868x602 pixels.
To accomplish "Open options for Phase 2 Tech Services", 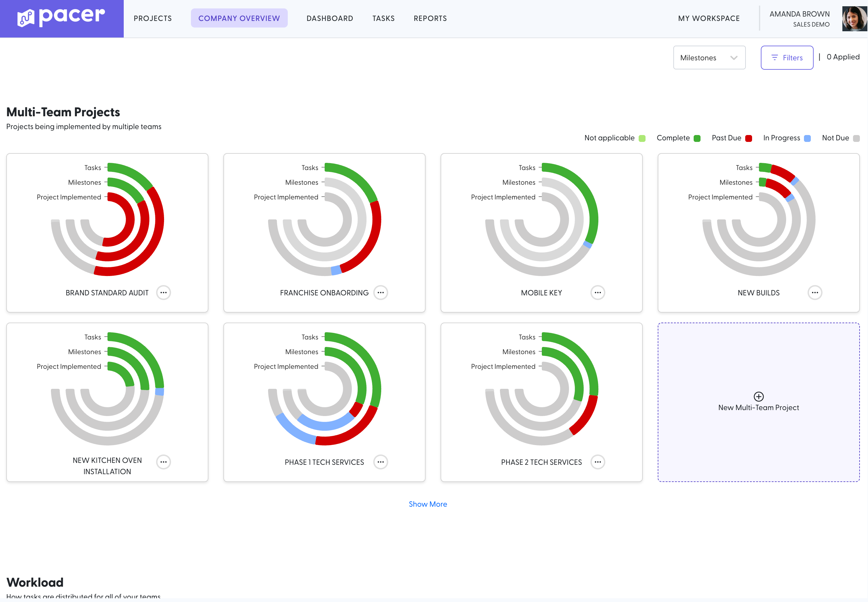I will coord(598,462).
